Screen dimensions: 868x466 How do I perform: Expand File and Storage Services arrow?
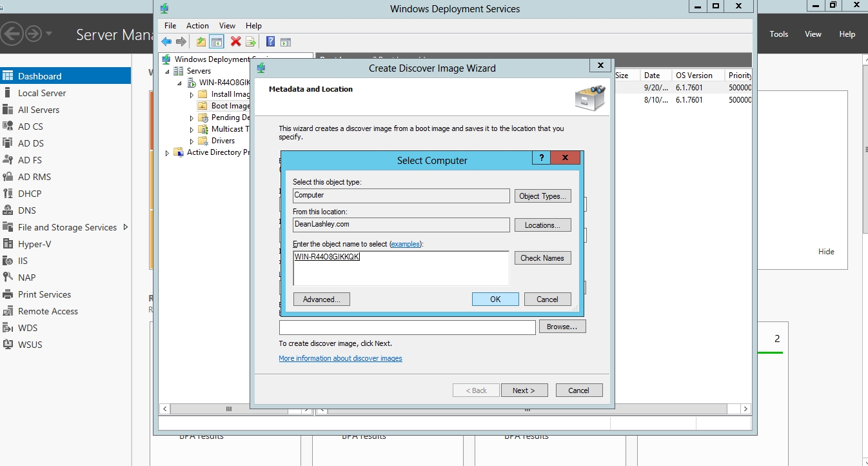tap(126, 227)
